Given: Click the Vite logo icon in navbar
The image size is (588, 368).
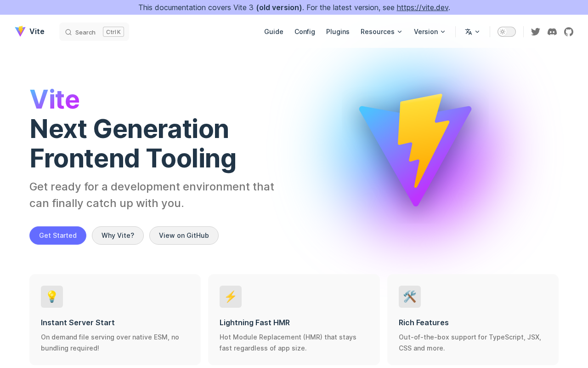Looking at the screenshot, I should (x=20, y=31).
